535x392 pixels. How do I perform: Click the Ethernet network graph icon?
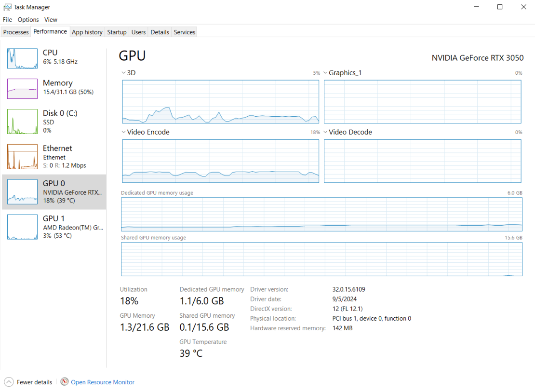point(22,157)
